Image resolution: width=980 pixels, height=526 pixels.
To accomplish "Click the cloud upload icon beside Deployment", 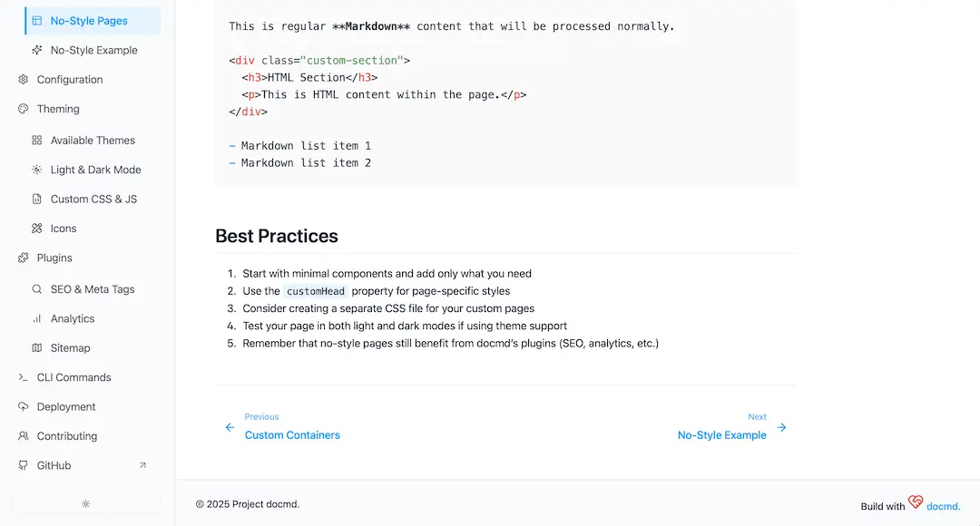I will (x=23, y=406).
